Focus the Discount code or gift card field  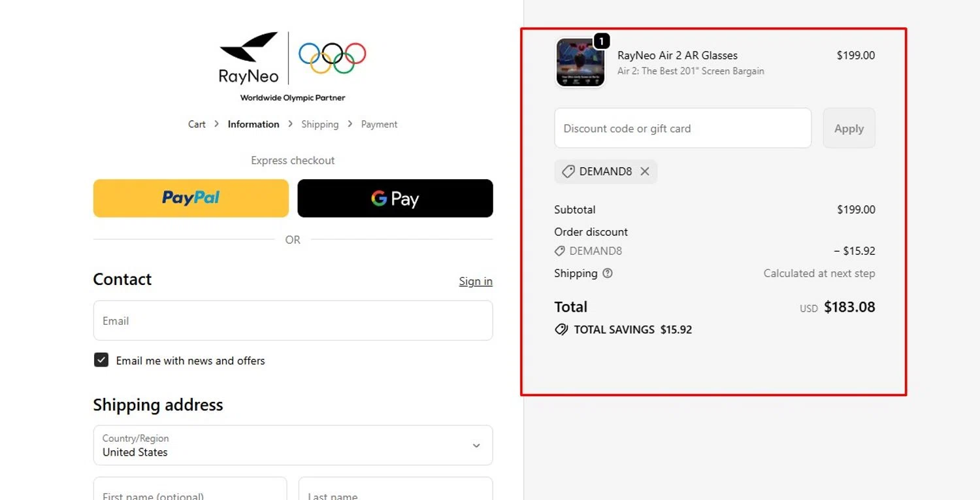point(683,128)
